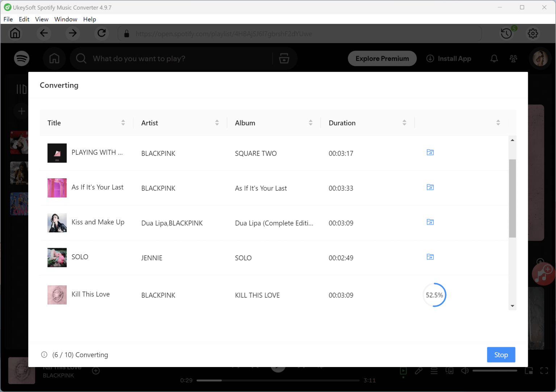
Task: Open the File menu
Action: click(8, 19)
